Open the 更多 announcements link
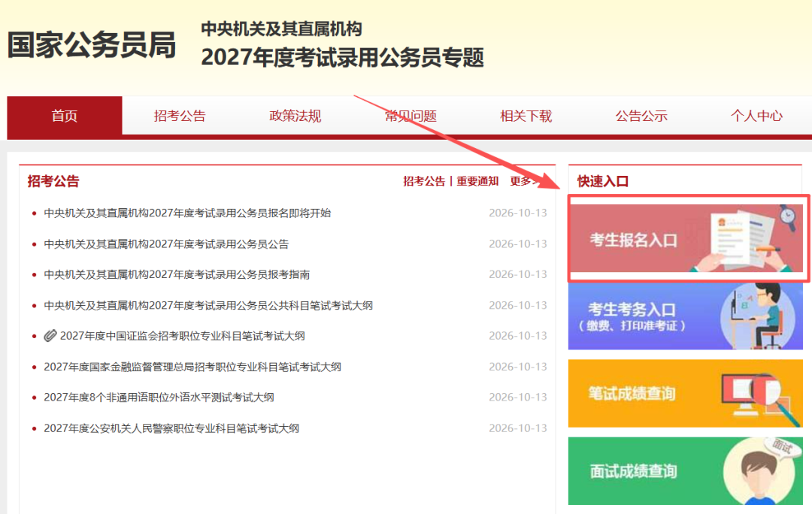This screenshot has width=812, height=514. tap(524, 181)
